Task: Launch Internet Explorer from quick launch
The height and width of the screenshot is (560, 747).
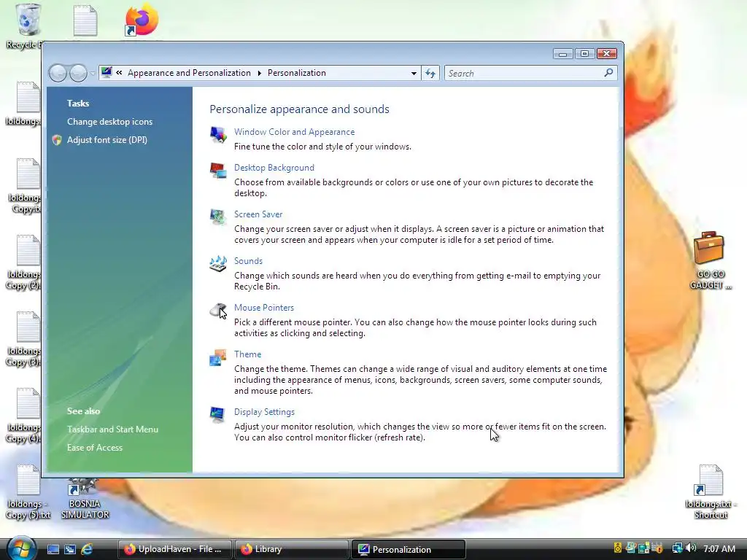Action: (87, 550)
